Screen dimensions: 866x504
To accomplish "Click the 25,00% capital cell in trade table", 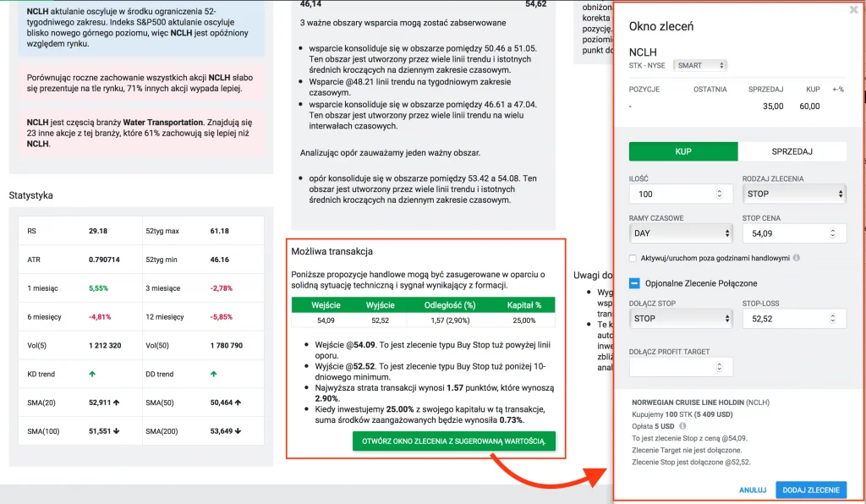I will tap(524, 320).
